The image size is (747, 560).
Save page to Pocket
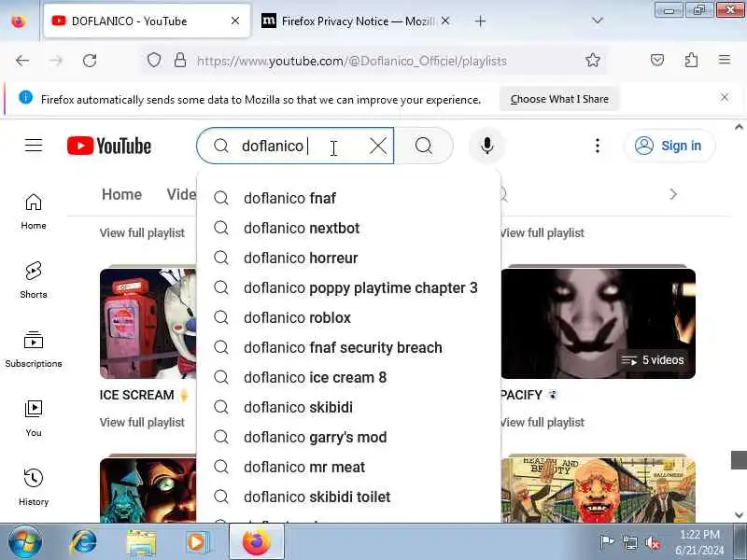tap(657, 60)
